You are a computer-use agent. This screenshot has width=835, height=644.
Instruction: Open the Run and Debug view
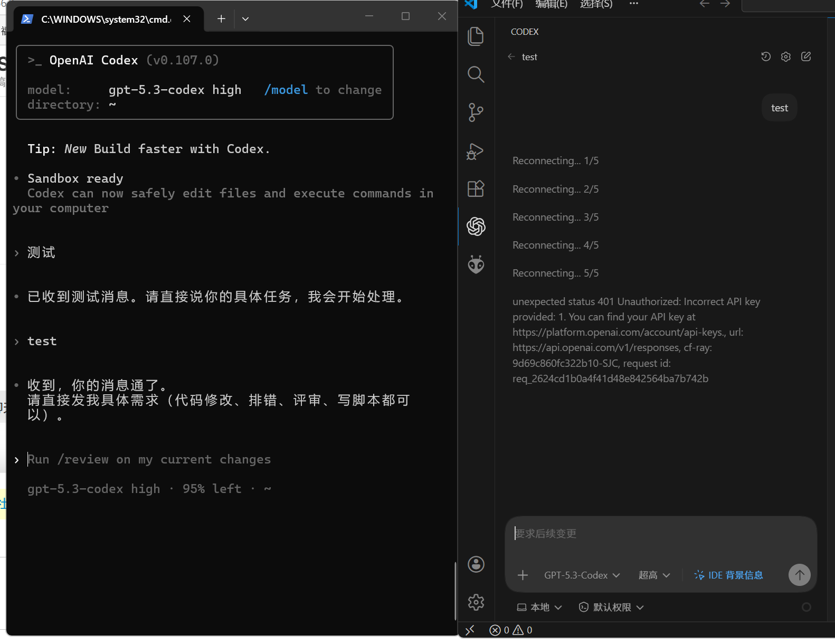point(475,151)
